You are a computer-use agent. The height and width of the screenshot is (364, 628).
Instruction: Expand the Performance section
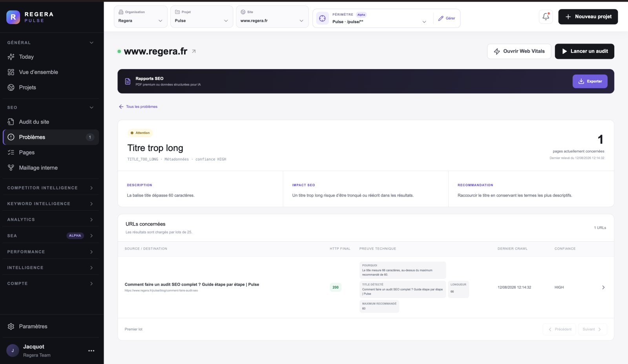click(50, 252)
